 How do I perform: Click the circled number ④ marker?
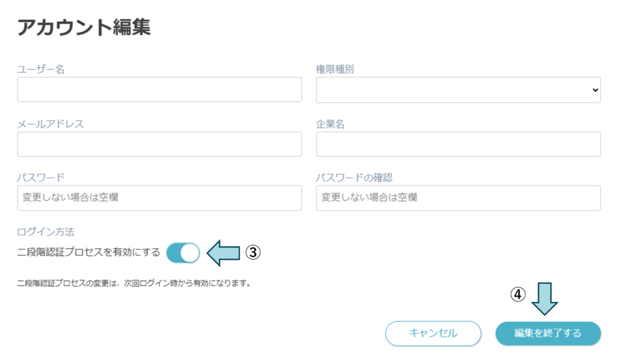pyautogui.click(x=518, y=294)
